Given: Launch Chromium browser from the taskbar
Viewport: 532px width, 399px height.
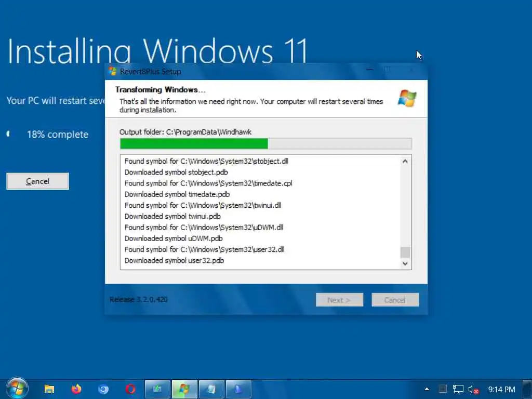Looking at the screenshot, I should pyautogui.click(x=103, y=389).
